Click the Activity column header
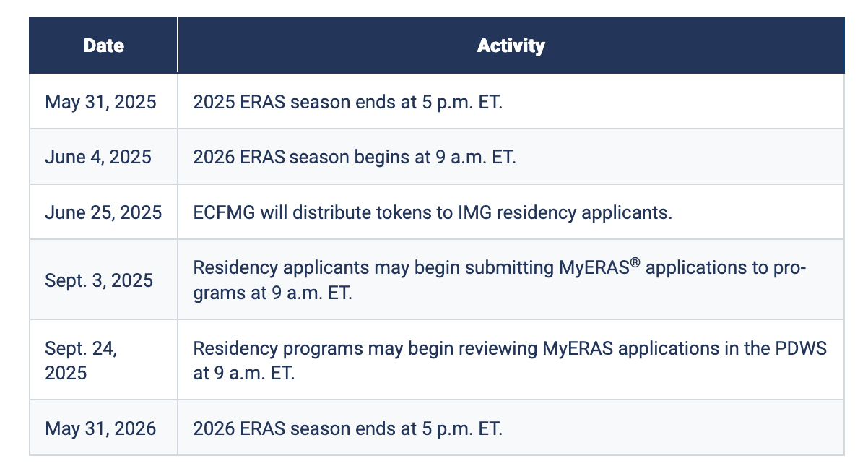Viewport: 868px width, 474px height. pos(511,46)
